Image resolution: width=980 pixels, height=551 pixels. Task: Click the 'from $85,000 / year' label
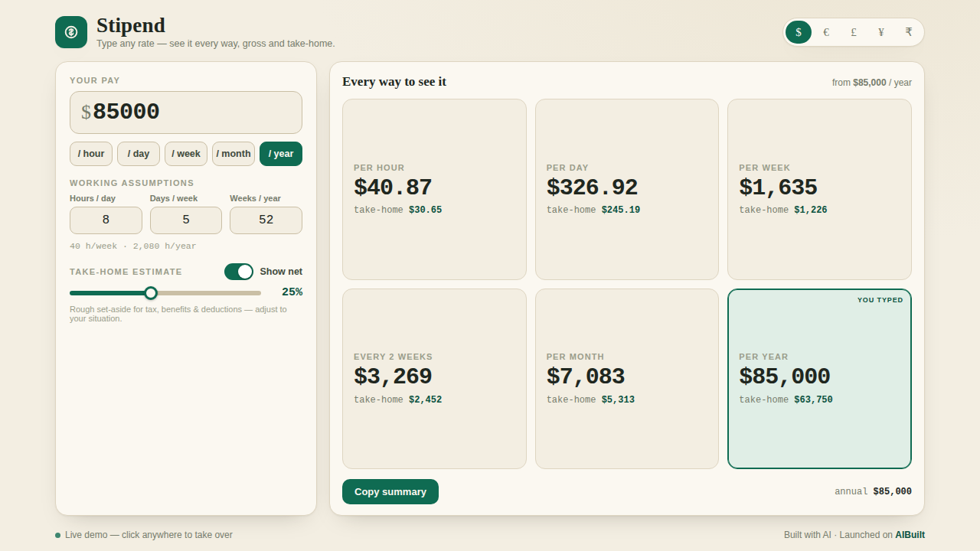tap(872, 83)
